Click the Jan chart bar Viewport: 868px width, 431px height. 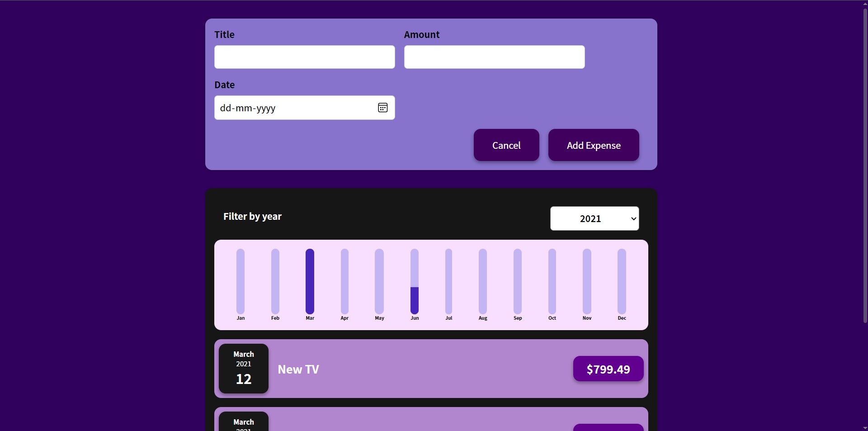coord(241,281)
